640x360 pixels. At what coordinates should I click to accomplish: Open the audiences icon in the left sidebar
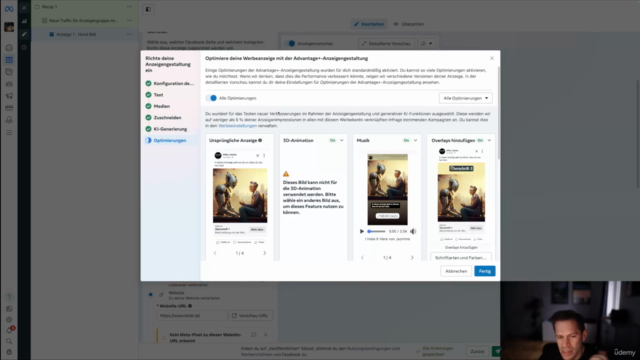(9, 84)
